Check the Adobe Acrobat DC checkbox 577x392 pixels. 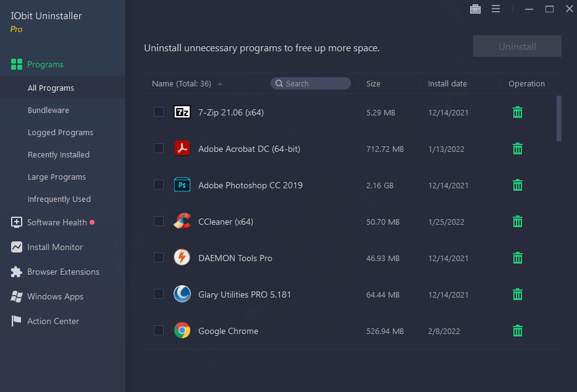pos(159,148)
